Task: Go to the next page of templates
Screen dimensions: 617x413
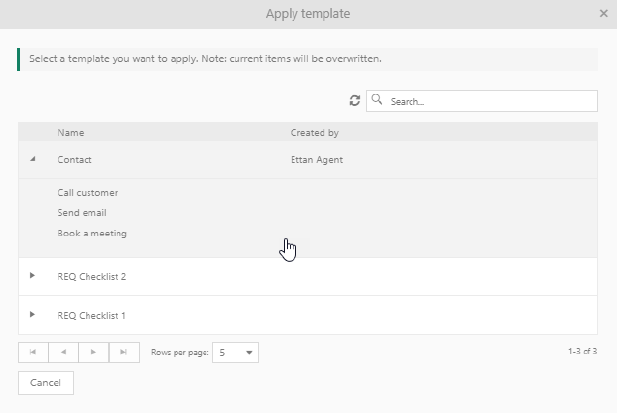Action: tap(93, 352)
